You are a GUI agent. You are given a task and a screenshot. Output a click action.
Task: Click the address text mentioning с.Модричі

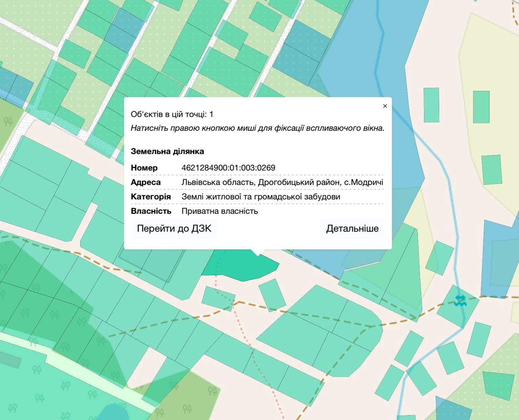[x=282, y=182]
